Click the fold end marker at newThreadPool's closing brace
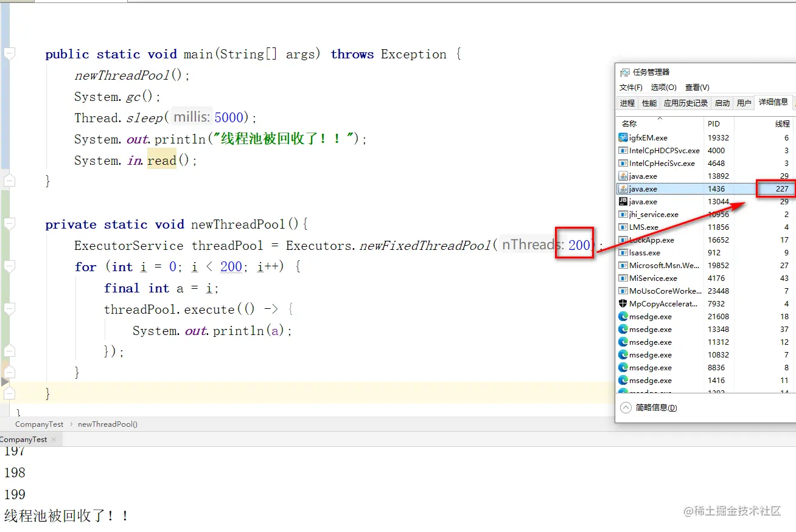796x532 pixels. (9, 393)
